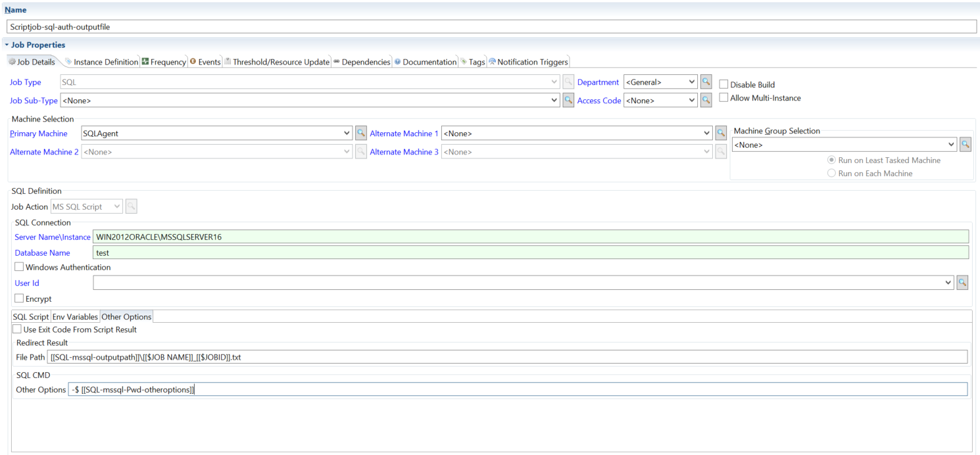This screenshot has width=980, height=455.
Task: Click Job Action search icon
Action: (x=132, y=206)
